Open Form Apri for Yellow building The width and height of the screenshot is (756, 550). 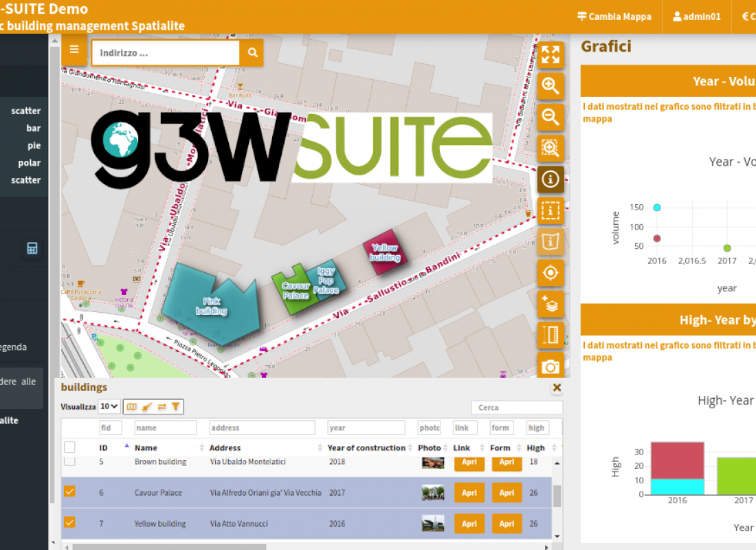[507, 523]
